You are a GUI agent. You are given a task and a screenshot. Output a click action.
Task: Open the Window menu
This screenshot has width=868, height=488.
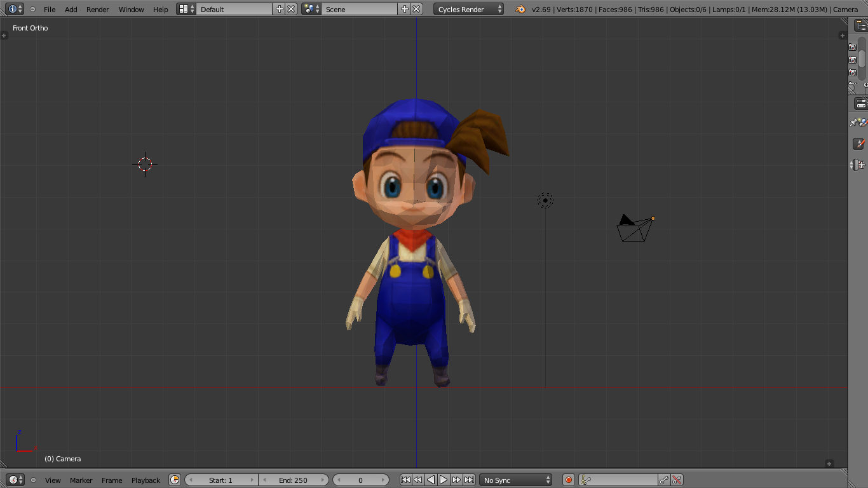pos(131,10)
